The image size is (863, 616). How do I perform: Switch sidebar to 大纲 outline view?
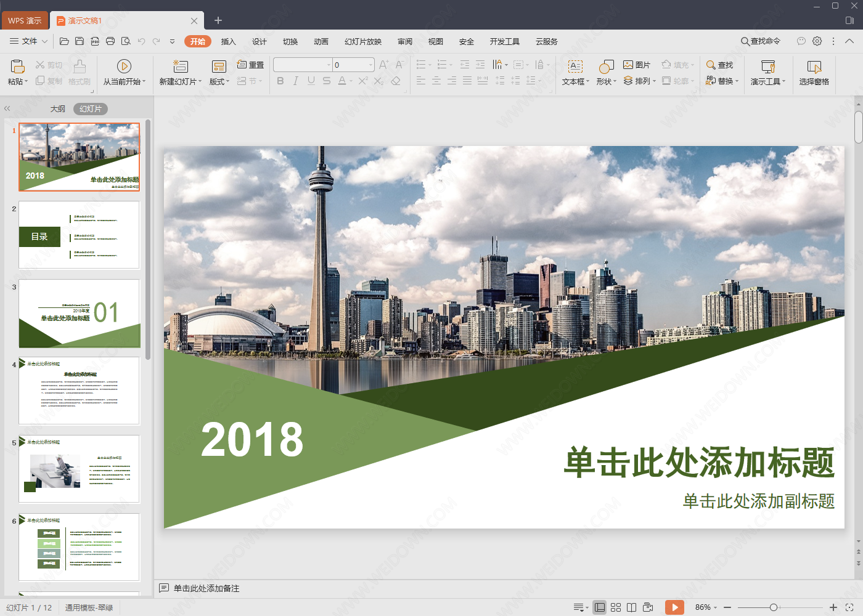(58, 109)
